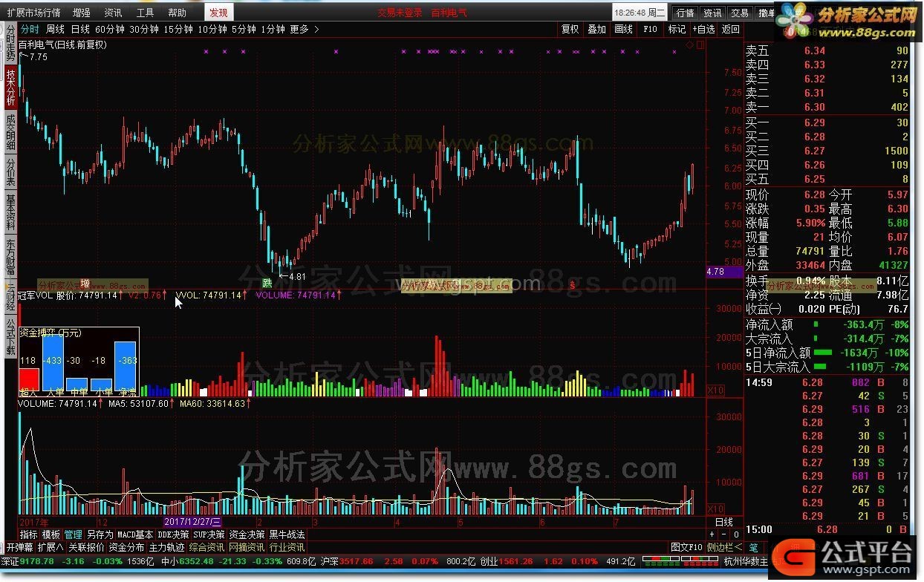Select the 60分钟 period
The height and width of the screenshot is (582, 924).
(110, 29)
